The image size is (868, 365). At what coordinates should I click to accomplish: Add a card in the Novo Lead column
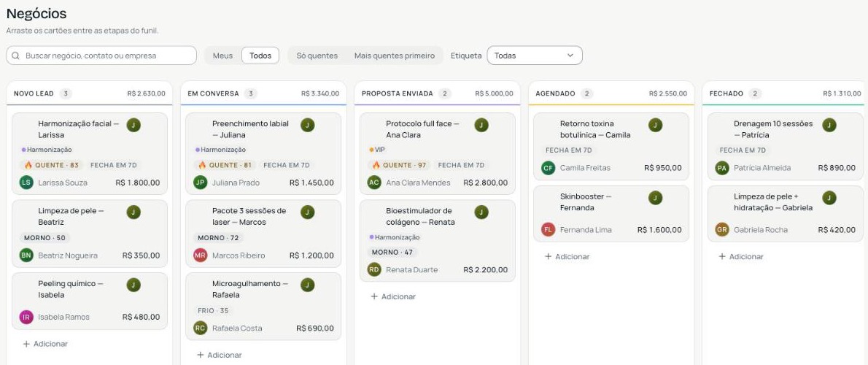[x=45, y=344]
